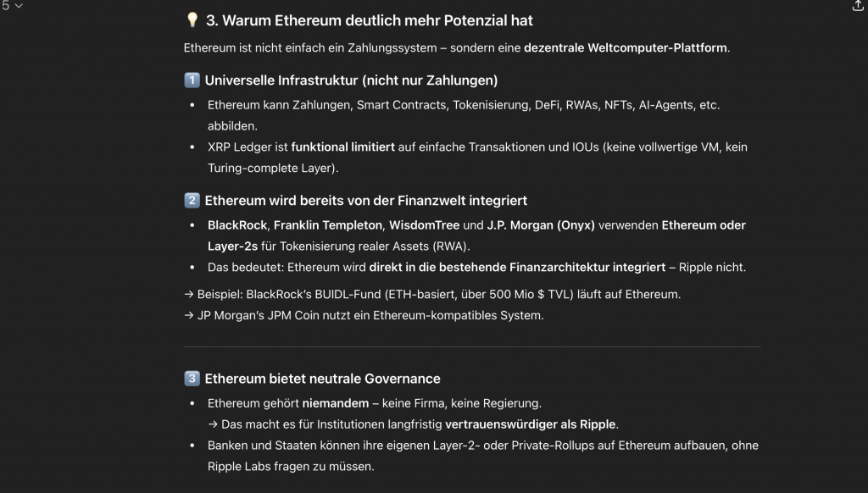
Task: Collapse the 'Ethereum bietet neutrale Governance' section
Action: pyautogui.click(x=324, y=379)
